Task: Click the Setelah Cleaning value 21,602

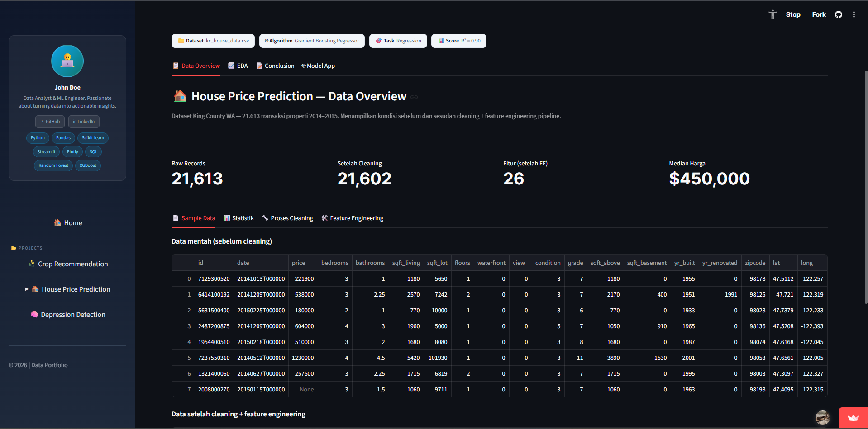Action: tap(364, 179)
